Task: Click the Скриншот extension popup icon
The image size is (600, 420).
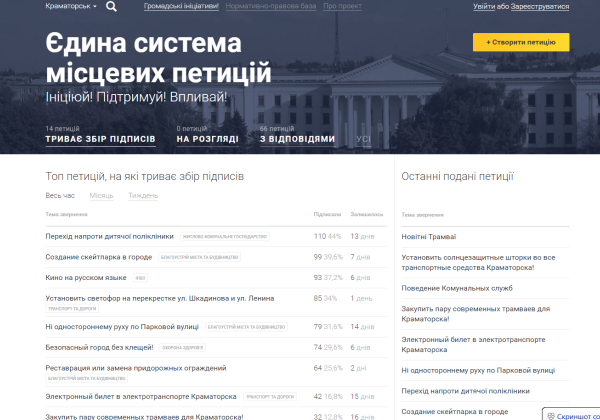Action: tap(551, 416)
